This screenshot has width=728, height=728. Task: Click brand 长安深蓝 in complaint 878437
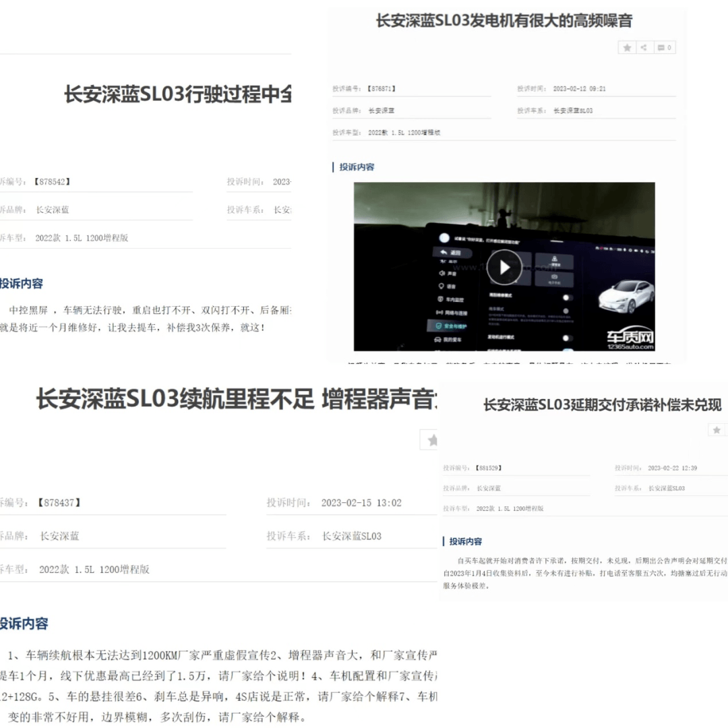point(59,537)
